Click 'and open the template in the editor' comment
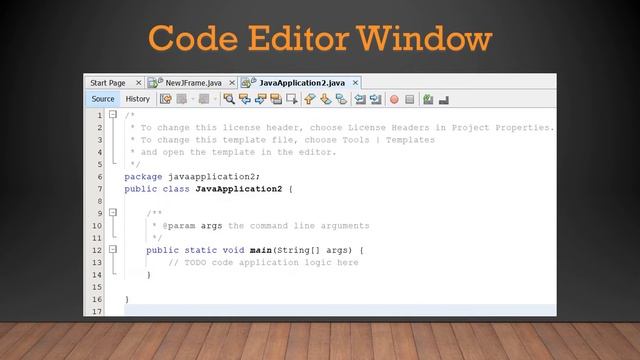The height and width of the screenshot is (360, 640). pos(238,152)
